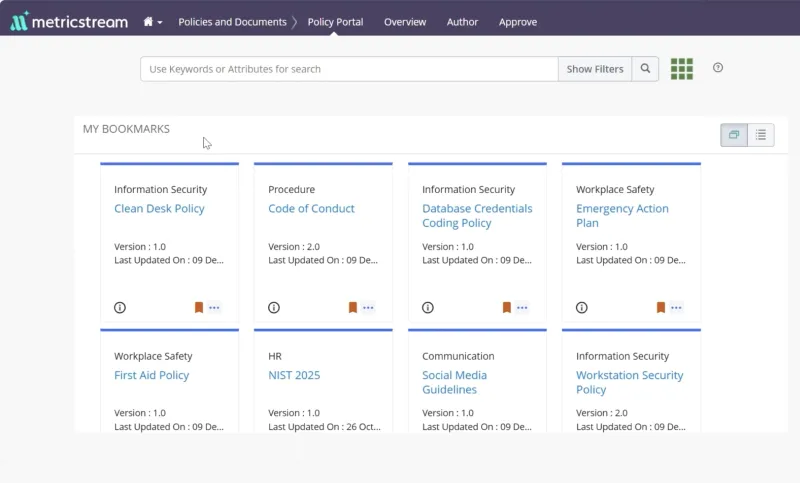Open the home icon dropdown menu
This screenshot has width=800, height=483.
tap(152, 22)
